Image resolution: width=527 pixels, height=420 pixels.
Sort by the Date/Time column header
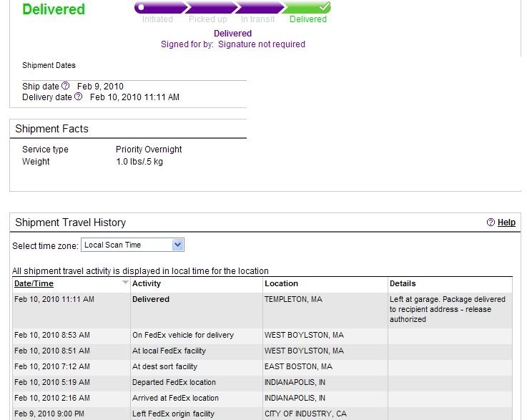click(x=34, y=283)
